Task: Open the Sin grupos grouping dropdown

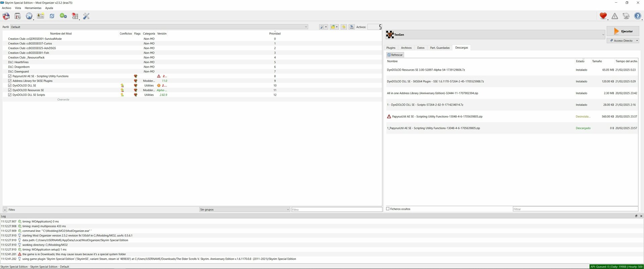Action: 245,209
